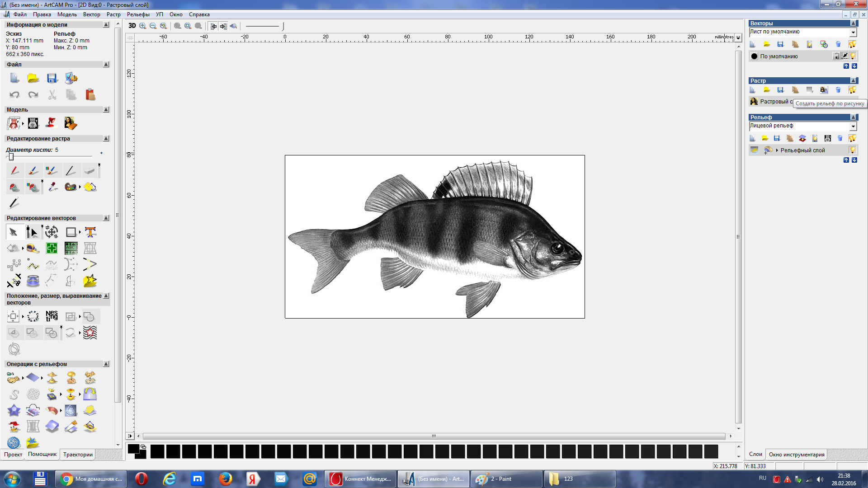Toggle visibility bulb of Рельефный слой

tap(852, 150)
